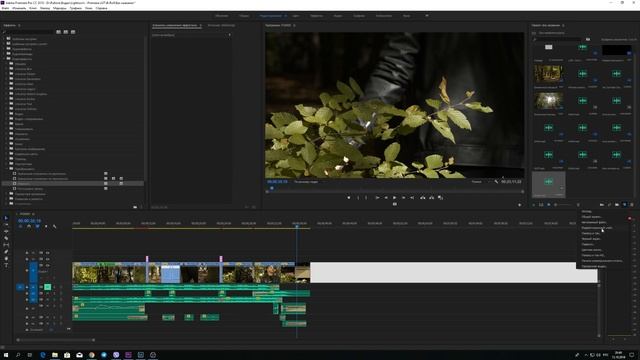Select the Type tool
Image resolution: width=640 pixels, height=360 pixels.
[x=6, y=265]
